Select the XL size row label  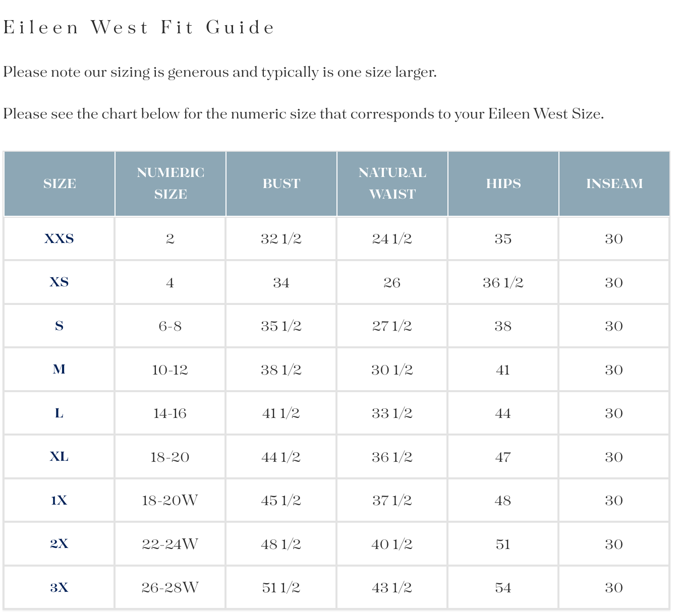[59, 457]
